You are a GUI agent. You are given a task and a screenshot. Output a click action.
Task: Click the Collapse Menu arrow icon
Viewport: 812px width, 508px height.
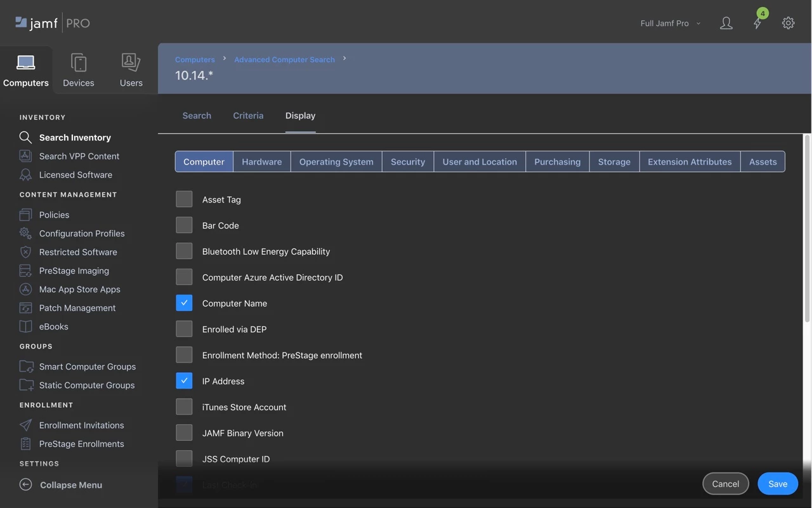25,485
